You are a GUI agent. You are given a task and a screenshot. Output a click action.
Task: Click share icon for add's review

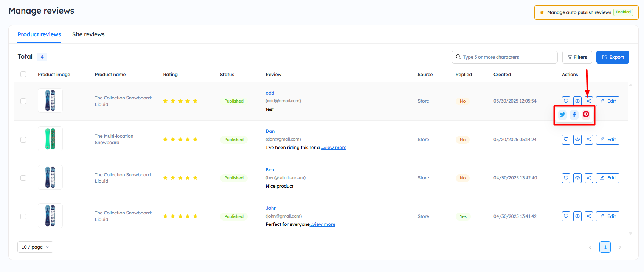click(x=589, y=101)
